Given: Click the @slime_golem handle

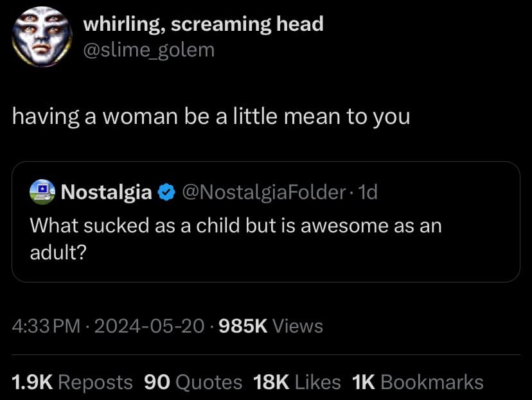Looking at the screenshot, I should (x=149, y=49).
